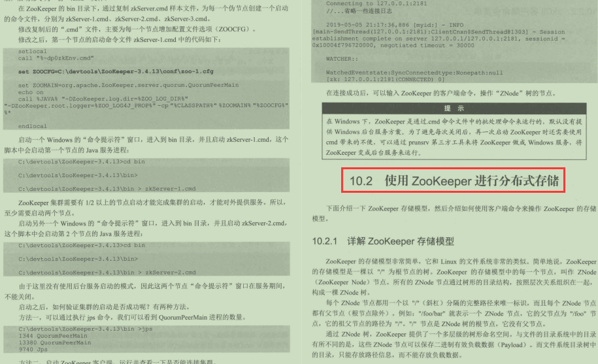
Task: Click the command line ending "zkServer-1.cmd" in code block
Action: (x=107, y=189)
